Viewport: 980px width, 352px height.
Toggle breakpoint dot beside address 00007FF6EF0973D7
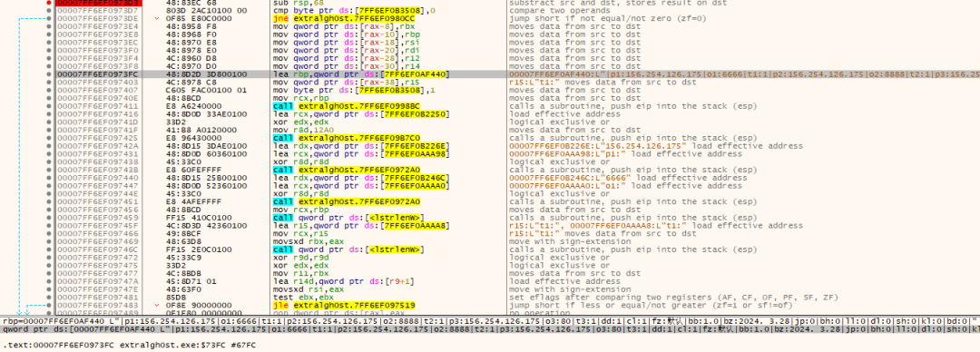coord(49,11)
